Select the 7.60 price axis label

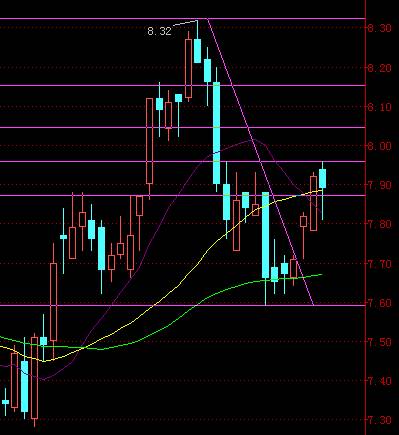[379, 303]
